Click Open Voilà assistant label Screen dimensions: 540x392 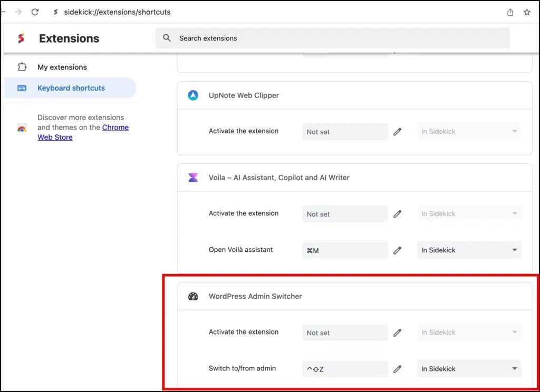click(x=240, y=250)
